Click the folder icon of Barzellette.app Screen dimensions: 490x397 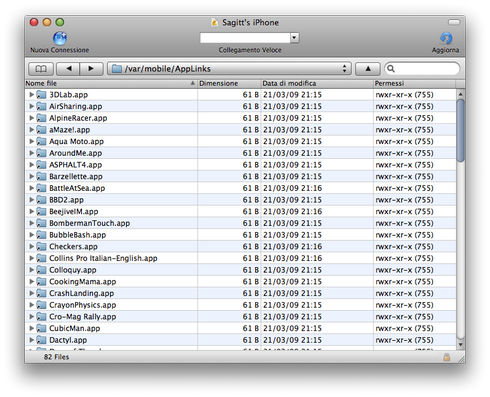(41, 176)
